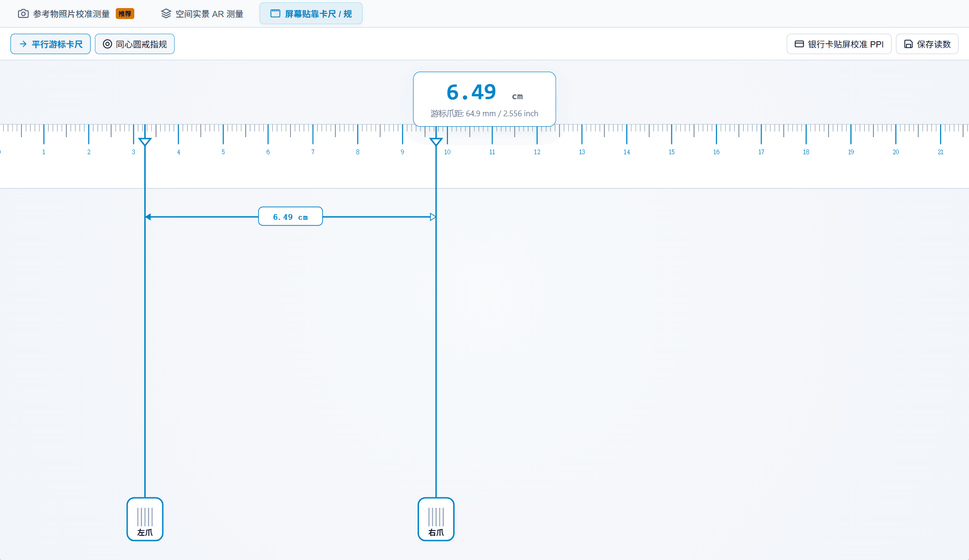
Task: Select the 屏幕贴靠卡尺 / 规 tab
Action: (311, 14)
